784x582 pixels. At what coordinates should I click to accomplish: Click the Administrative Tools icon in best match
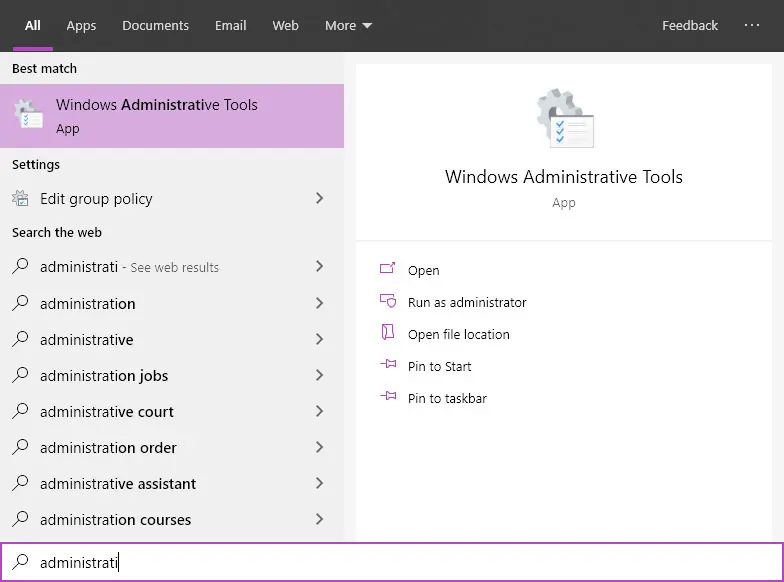click(28, 114)
